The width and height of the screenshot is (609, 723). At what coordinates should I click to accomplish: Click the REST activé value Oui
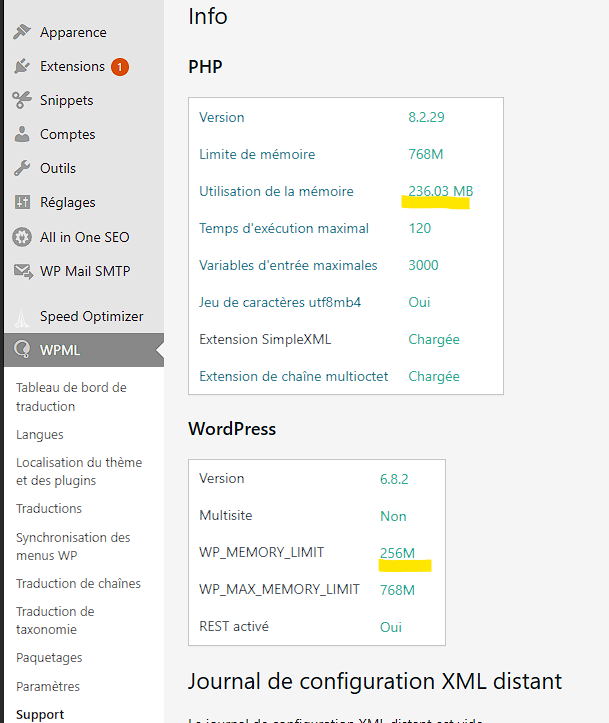click(390, 627)
